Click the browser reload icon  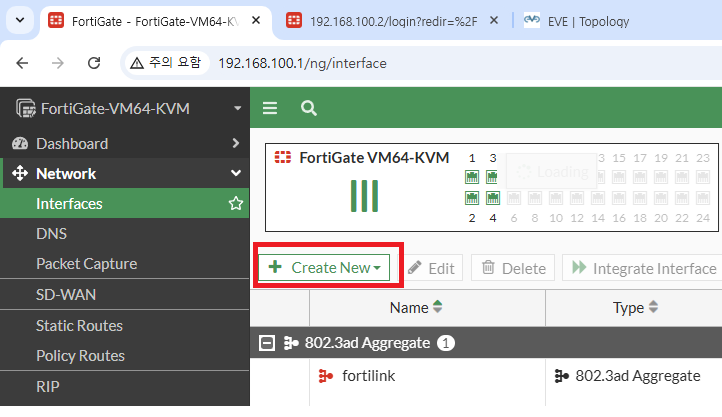tap(94, 63)
